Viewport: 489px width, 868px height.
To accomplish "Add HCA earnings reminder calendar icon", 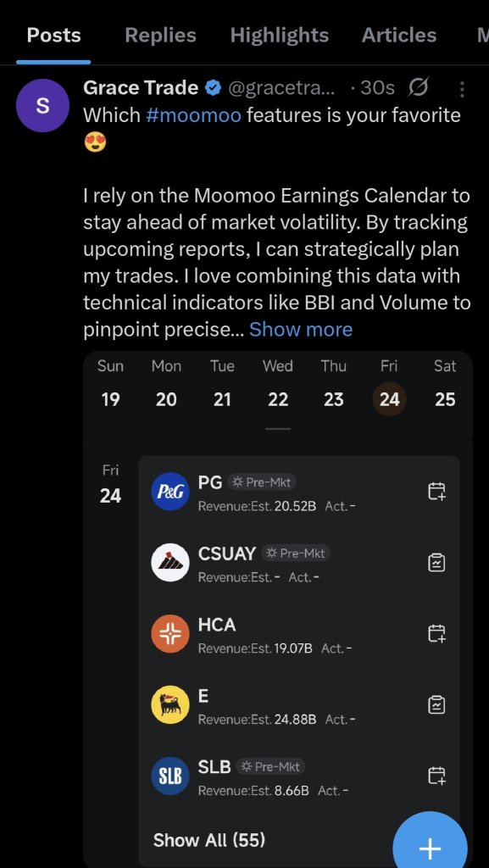I will pos(437,633).
